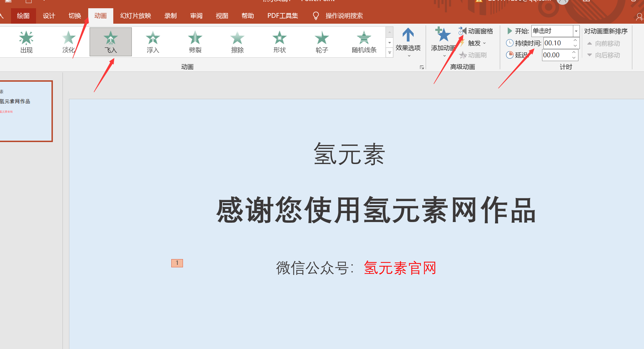Select the 动画 animations tab
The height and width of the screenshot is (349, 644).
101,16
